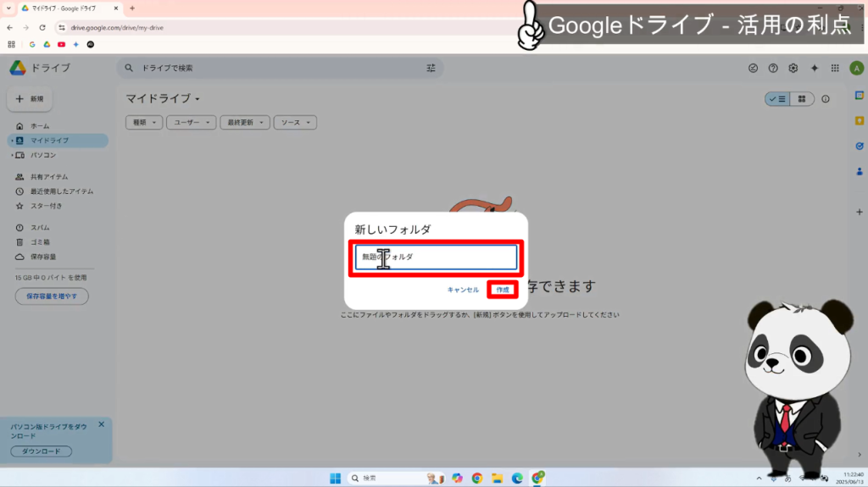868x487 pixels.
Task: Open the ユーザー filter dropdown
Action: click(191, 122)
